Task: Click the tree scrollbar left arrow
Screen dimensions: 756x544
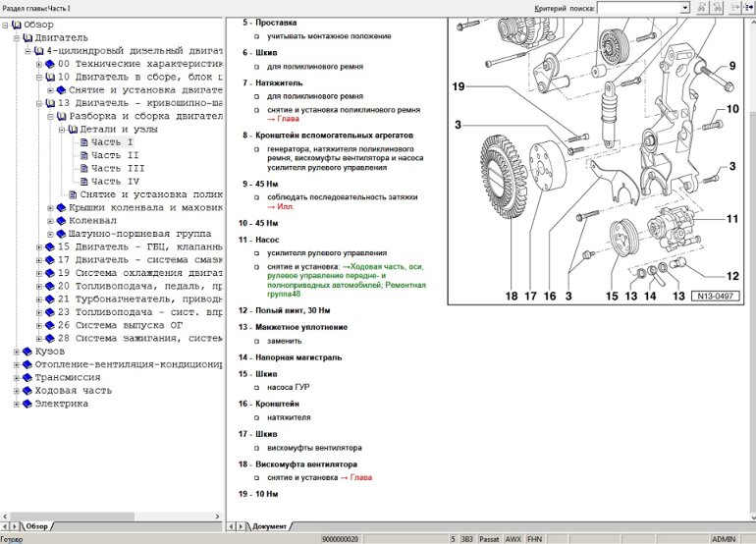Action: (5, 517)
